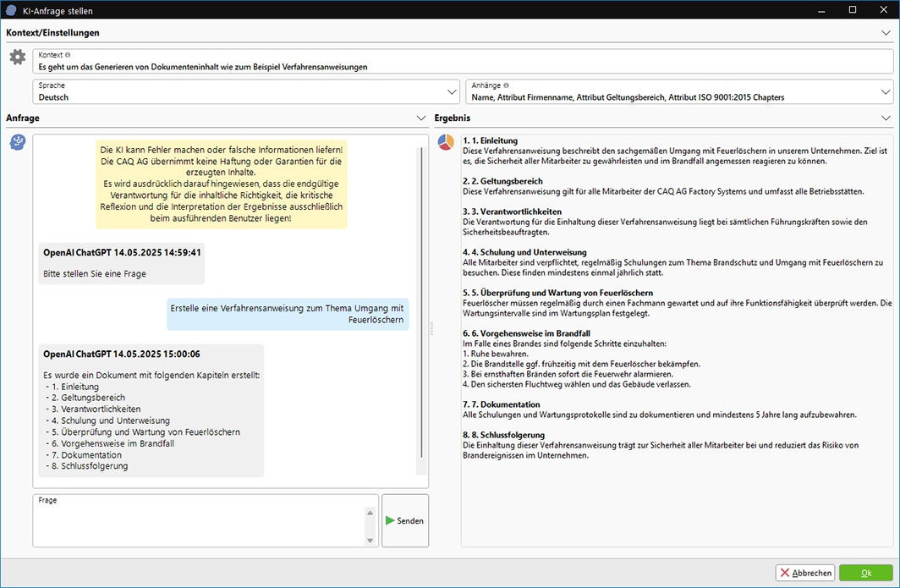The width and height of the screenshot is (900, 588).
Task: Click the AI assistant icon next to the chat
Action: (17, 142)
